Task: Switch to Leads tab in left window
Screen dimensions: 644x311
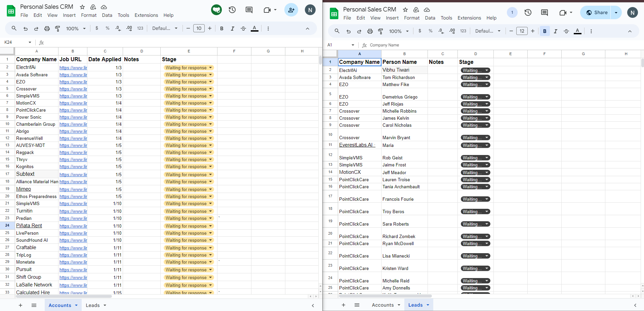Action: 93,305
